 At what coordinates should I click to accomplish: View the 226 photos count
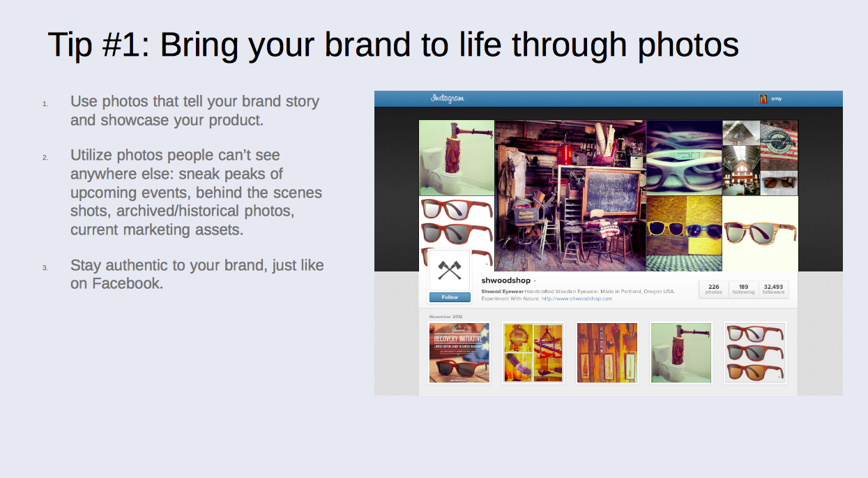click(x=714, y=290)
